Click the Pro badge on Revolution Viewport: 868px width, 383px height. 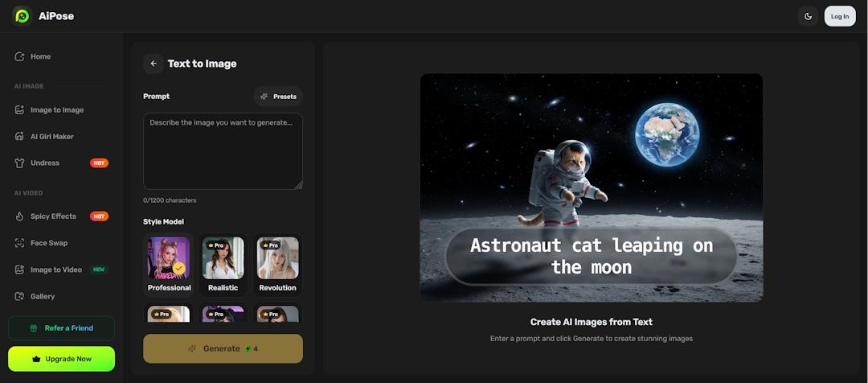coord(270,245)
